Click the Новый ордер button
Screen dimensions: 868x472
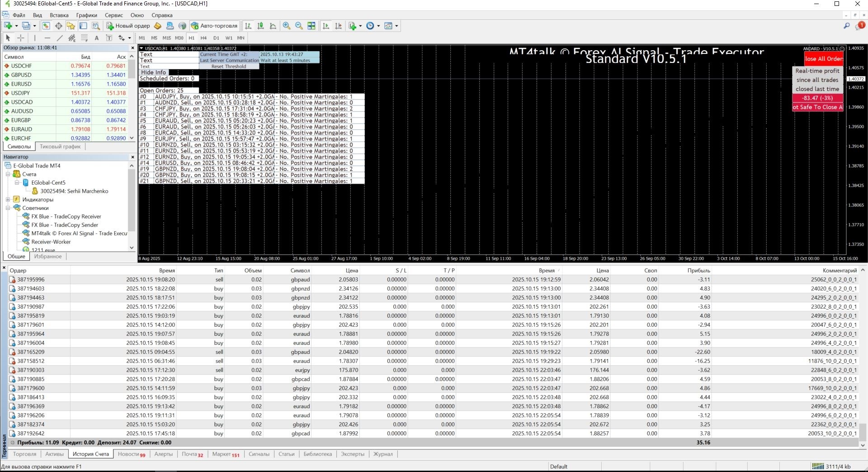(128, 26)
